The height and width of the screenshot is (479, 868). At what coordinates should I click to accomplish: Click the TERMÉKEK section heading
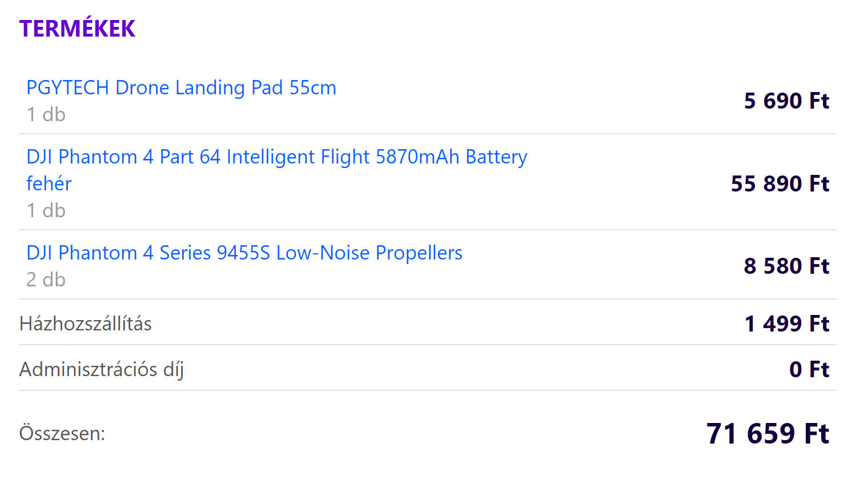tap(77, 29)
